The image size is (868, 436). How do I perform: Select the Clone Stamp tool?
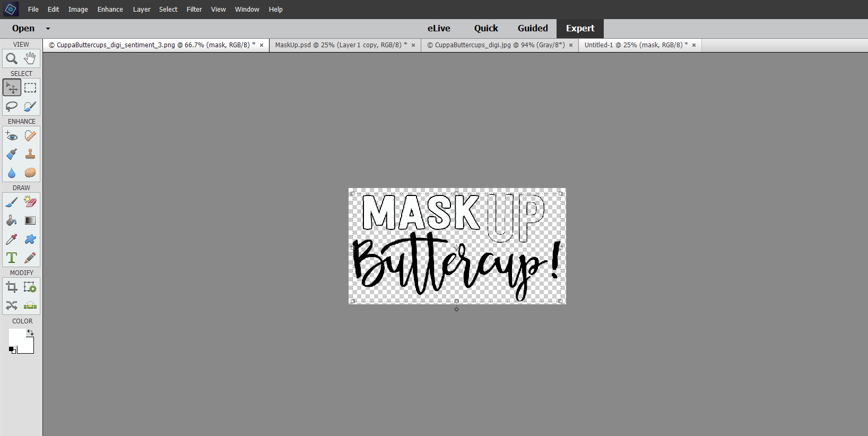tap(30, 154)
